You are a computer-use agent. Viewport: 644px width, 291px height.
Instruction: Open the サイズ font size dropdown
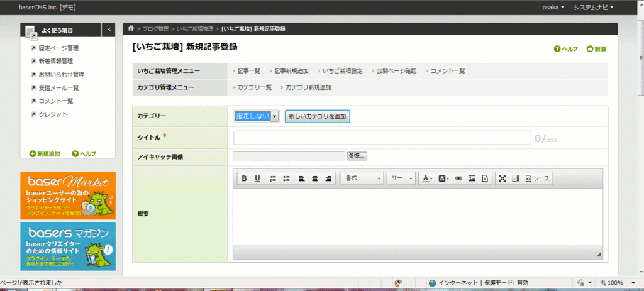click(401, 178)
